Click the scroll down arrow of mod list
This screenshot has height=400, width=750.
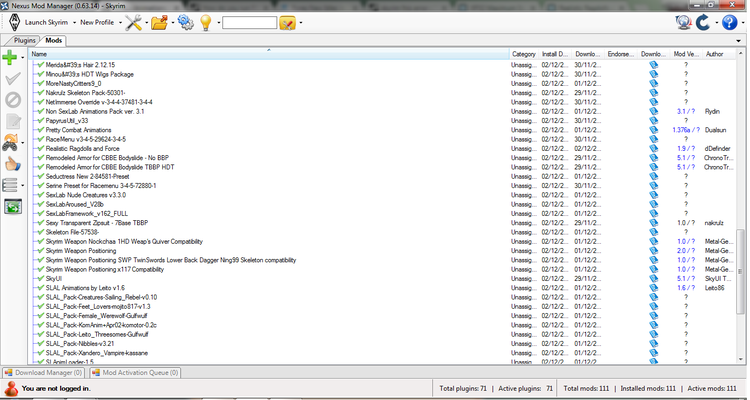pos(740,360)
